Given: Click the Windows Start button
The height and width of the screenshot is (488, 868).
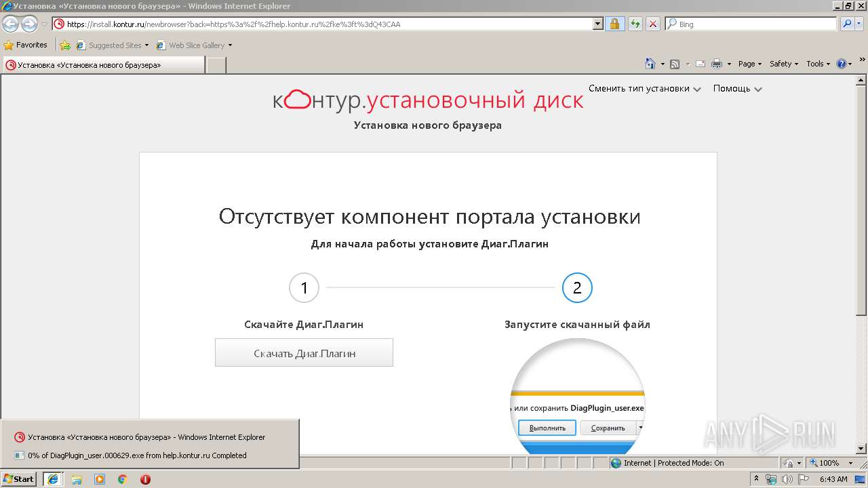Looking at the screenshot, I should tap(19, 479).
